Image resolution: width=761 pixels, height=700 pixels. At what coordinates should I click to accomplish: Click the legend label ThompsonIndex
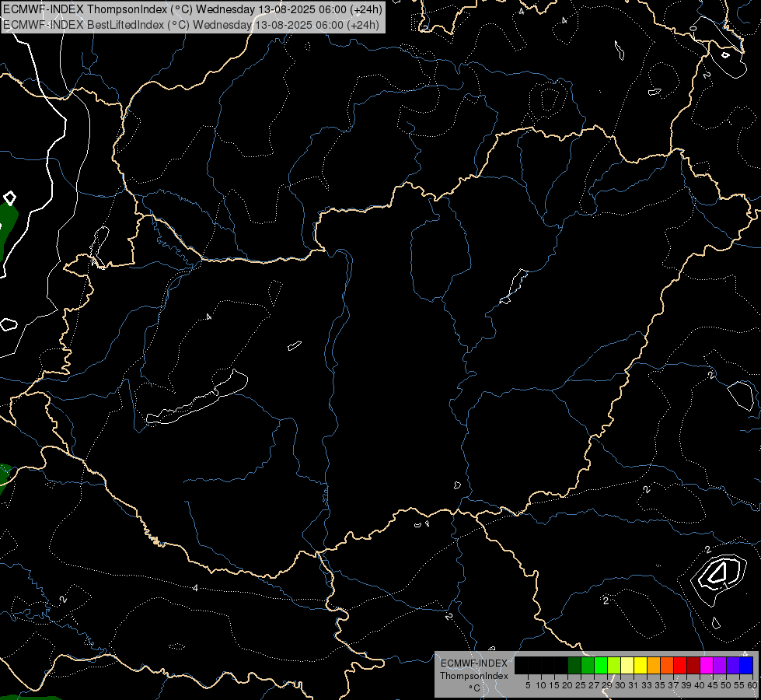(473, 676)
